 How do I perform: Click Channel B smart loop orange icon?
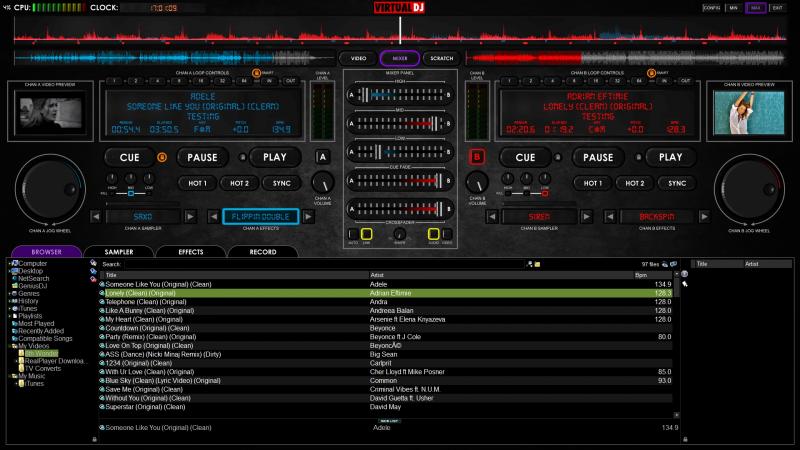coord(651,73)
